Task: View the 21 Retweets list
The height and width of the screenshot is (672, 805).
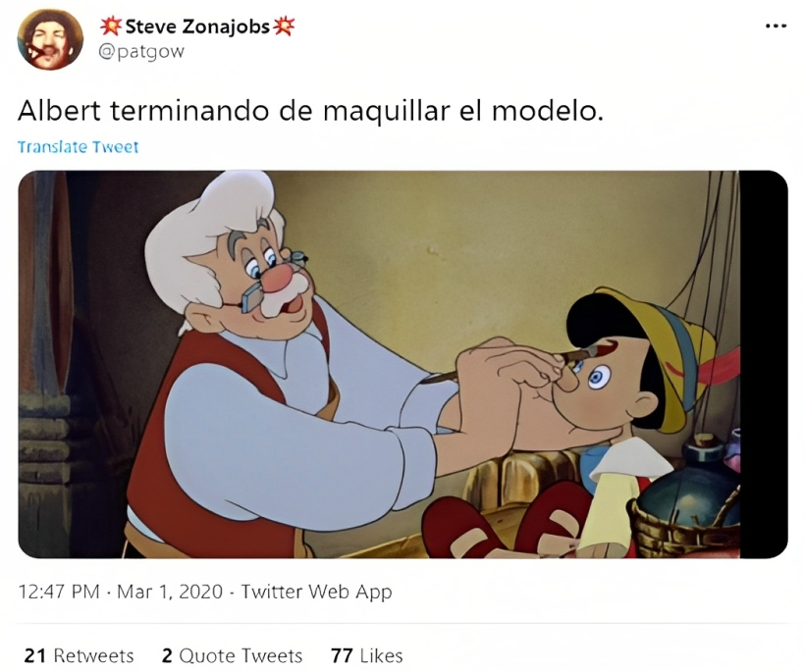Action: click(80, 655)
